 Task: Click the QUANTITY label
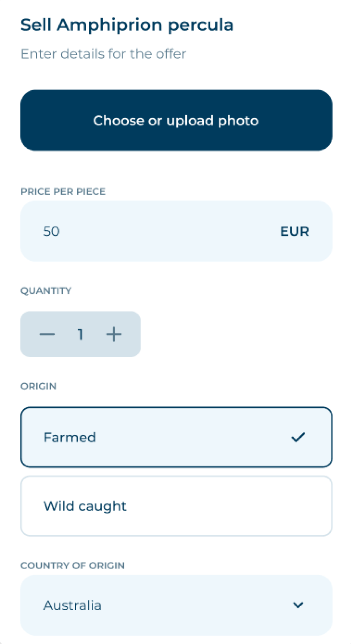pos(46,291)
